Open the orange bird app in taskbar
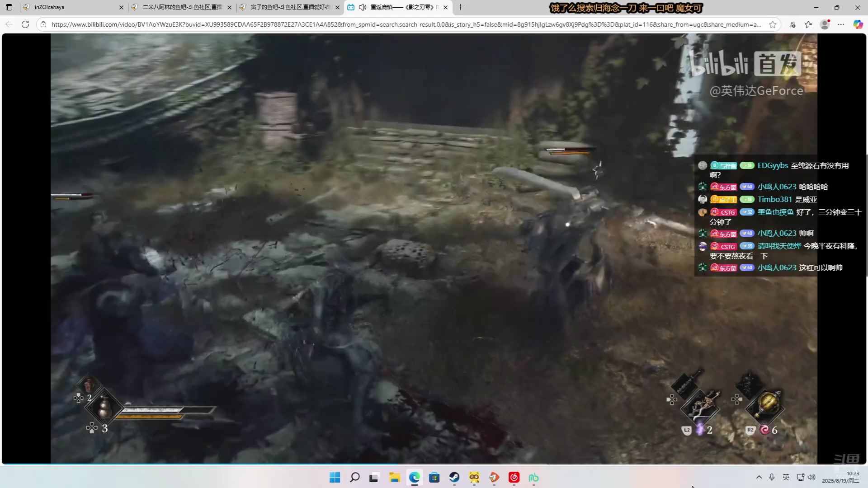 [x=494, y=478]
